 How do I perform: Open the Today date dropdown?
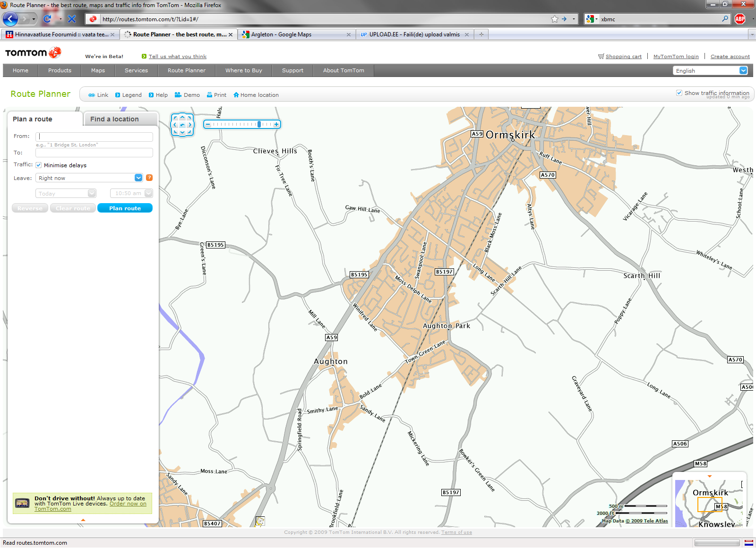pos(92,193)
